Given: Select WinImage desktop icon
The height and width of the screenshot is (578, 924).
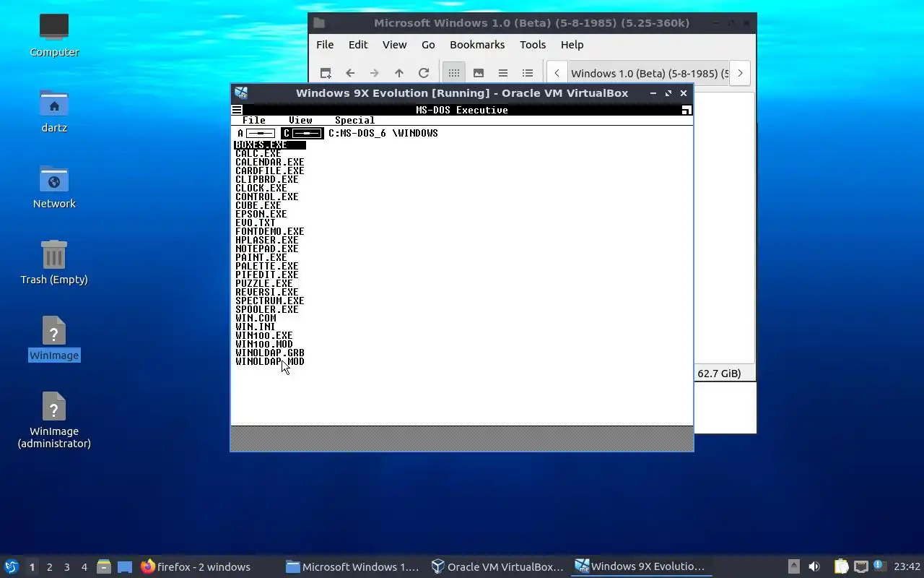Looking at the screenshot, I should (54, 338).
